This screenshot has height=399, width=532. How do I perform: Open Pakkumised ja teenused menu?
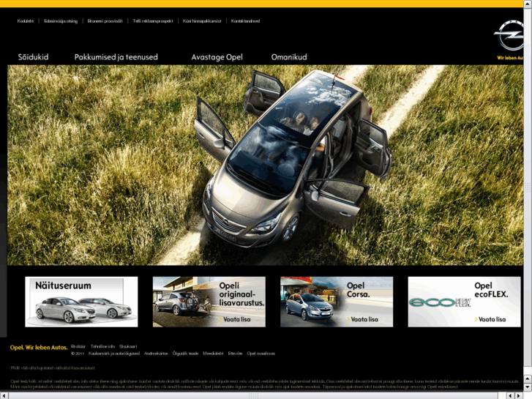click(x=116, y=57)
